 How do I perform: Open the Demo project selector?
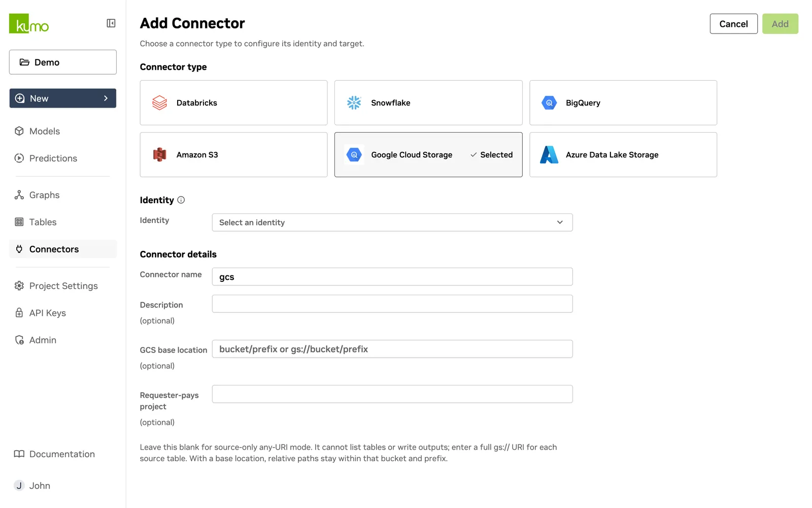(x=63, y=62)
